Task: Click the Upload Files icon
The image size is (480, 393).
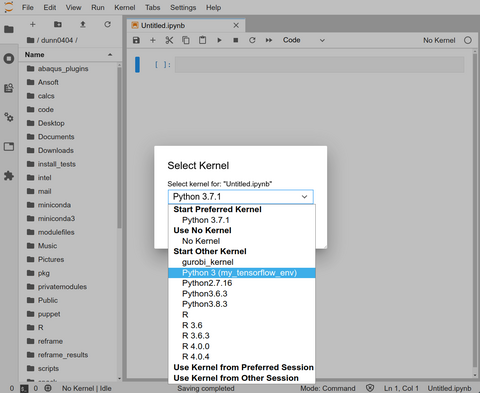Action: click(x=83, y=24)
